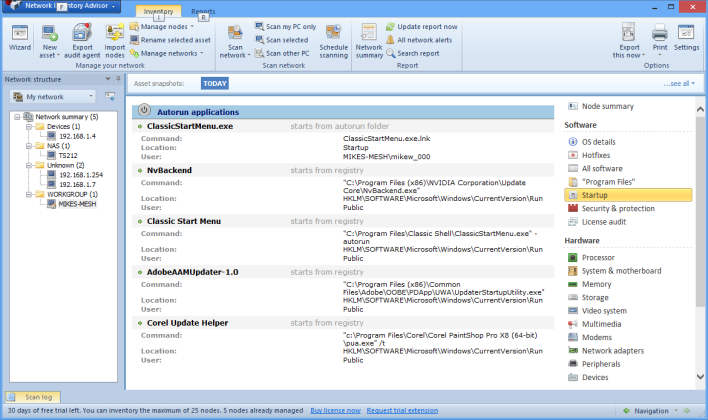Click Request trial extension link

[x=402, y=411]
